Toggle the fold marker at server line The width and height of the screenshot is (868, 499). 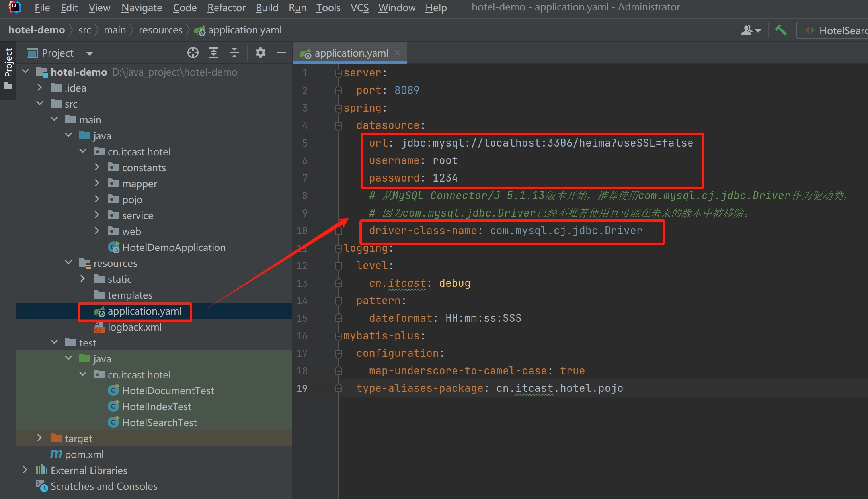(339, 73)
